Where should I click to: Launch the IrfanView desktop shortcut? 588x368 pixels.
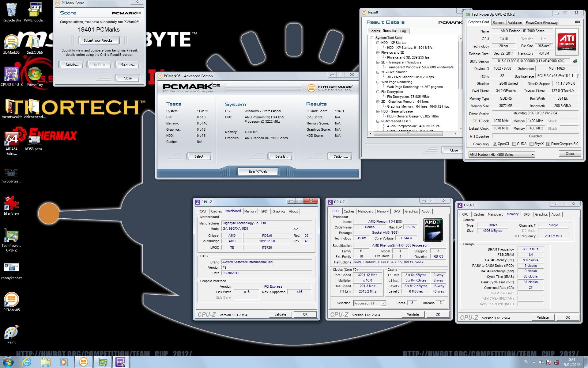click(x=11, y=205)
